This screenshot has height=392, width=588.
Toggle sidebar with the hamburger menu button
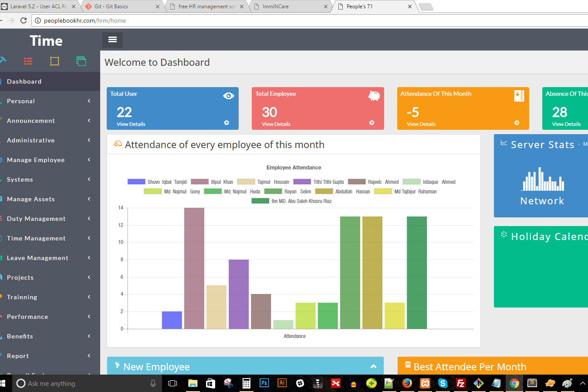pyautogui.click(x=112, y=40)
